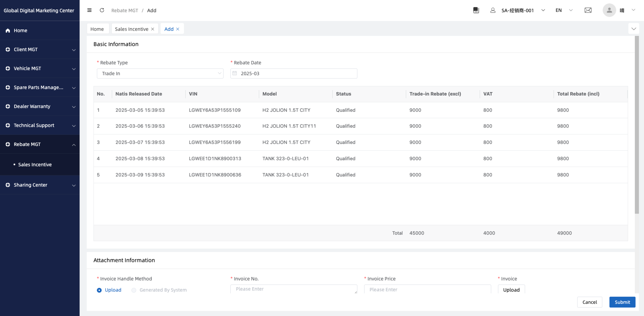The height and width of the screenshot is (316, 644).
Task: Open Sales Incentive in sidebar
Action: pos(35,165)
